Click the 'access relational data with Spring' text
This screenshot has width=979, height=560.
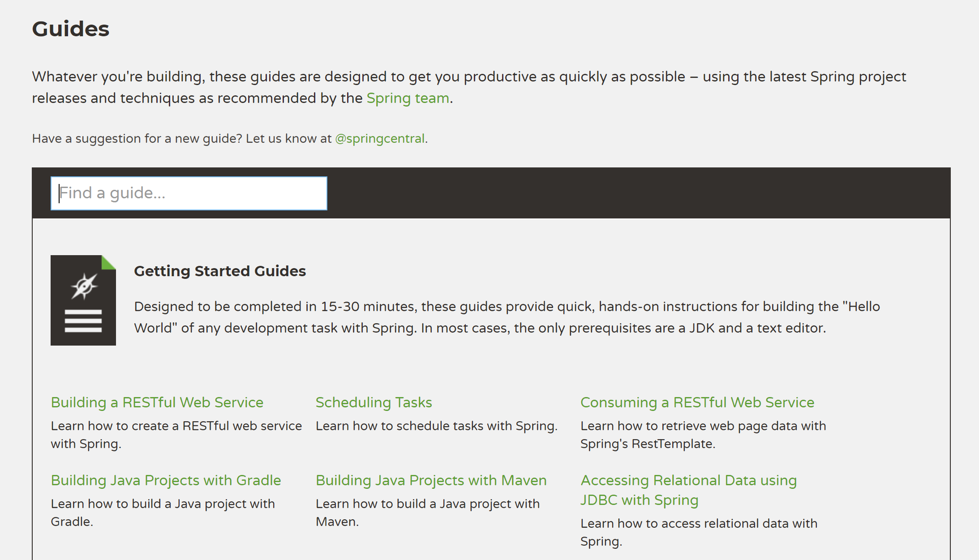coord(698,532)
